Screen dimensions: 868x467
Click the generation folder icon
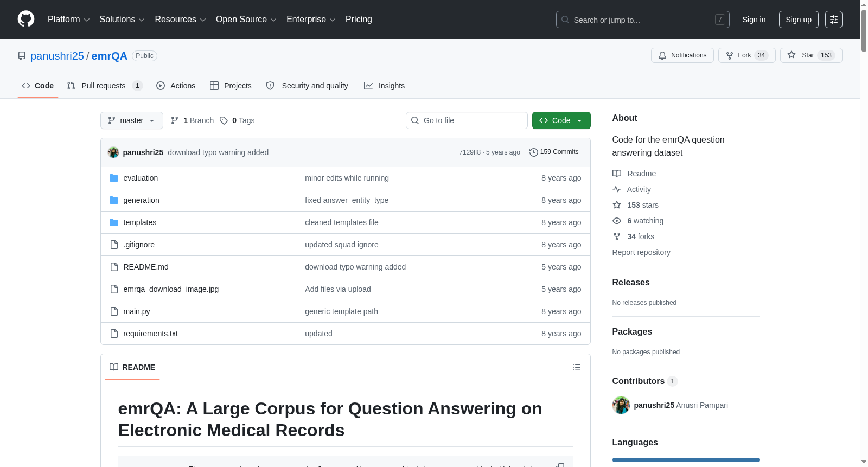click(x=114, y=200)
